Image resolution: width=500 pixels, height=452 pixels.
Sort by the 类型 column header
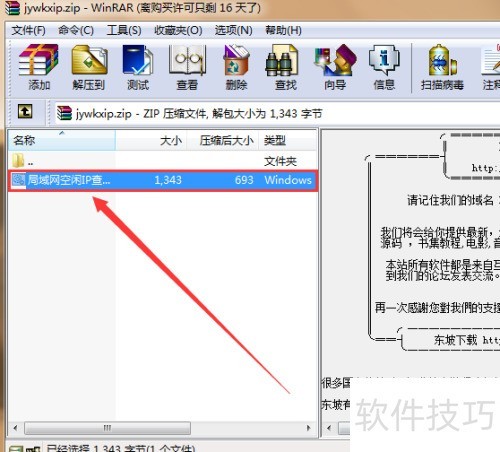(x=287, y=140)
